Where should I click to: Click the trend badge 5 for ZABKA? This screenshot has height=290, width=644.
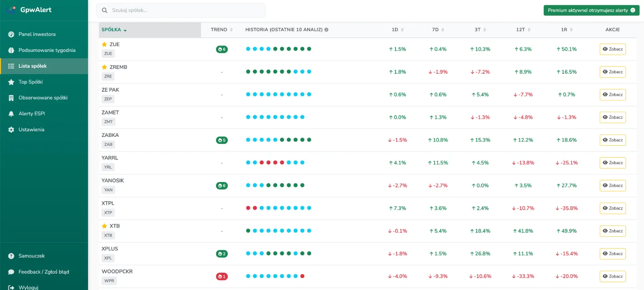[222, 140]
